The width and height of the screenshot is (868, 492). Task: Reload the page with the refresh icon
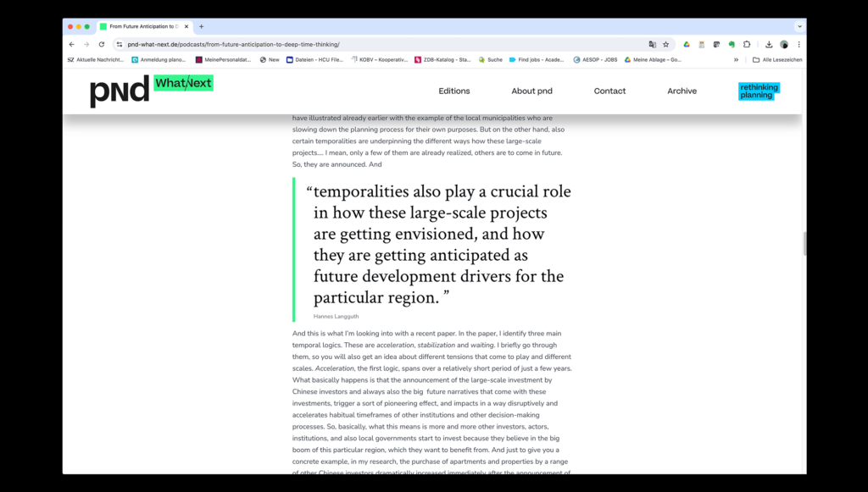[102, 44]
